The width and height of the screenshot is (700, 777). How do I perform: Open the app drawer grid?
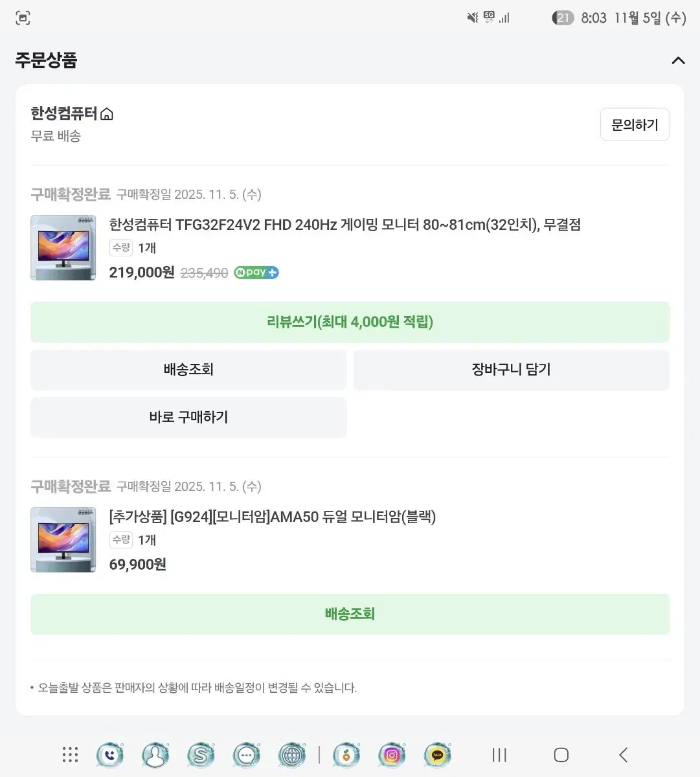tap(69, 755)
